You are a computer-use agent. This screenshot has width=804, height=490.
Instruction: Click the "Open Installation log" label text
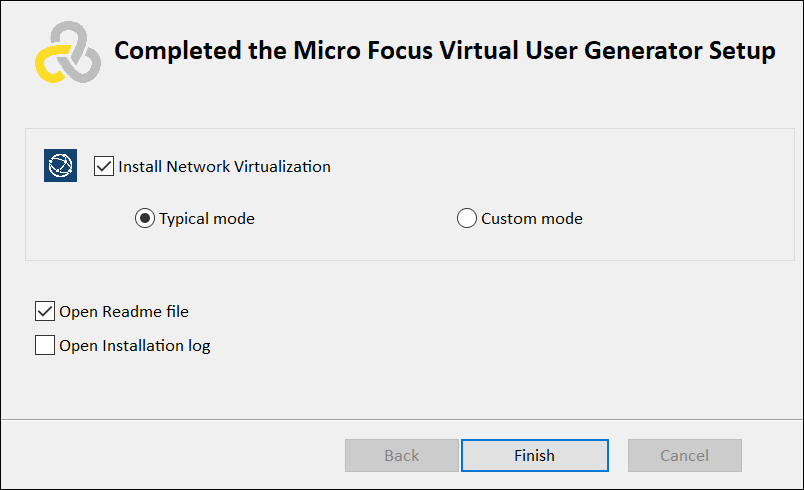[135, 346]
